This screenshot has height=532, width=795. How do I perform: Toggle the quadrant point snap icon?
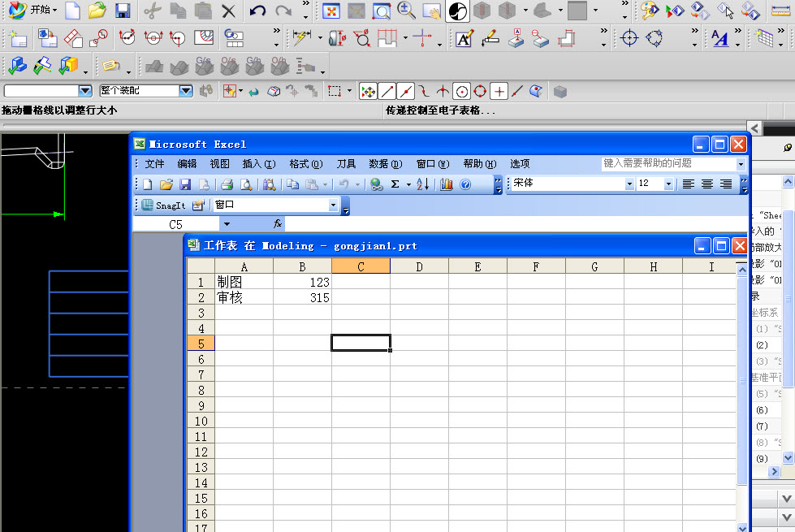click(x=480, y=91)
